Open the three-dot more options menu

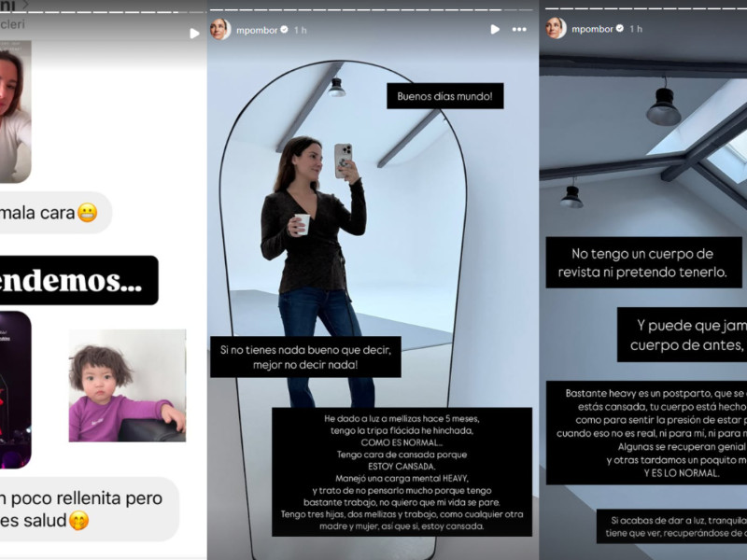(x=519, y=29)
